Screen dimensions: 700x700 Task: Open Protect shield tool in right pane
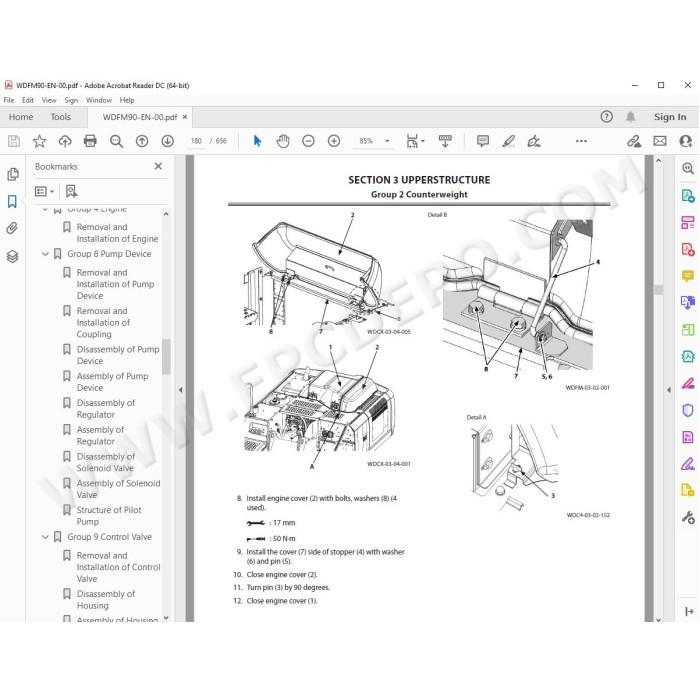[688, 410]
